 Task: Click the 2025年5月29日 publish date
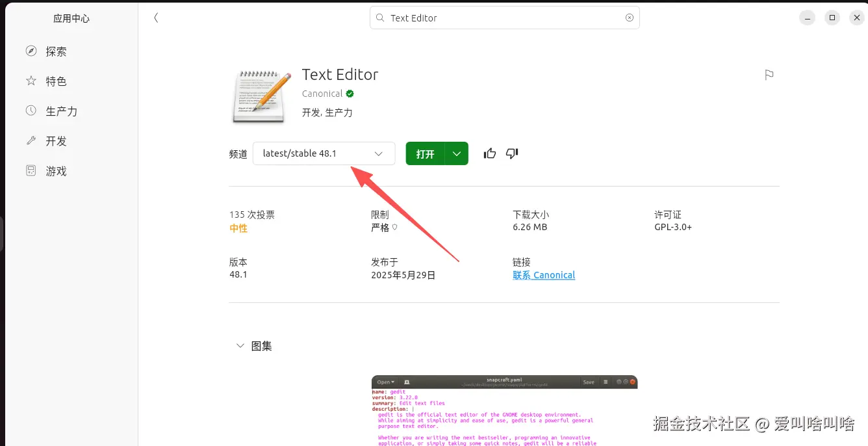coord(403,275)
